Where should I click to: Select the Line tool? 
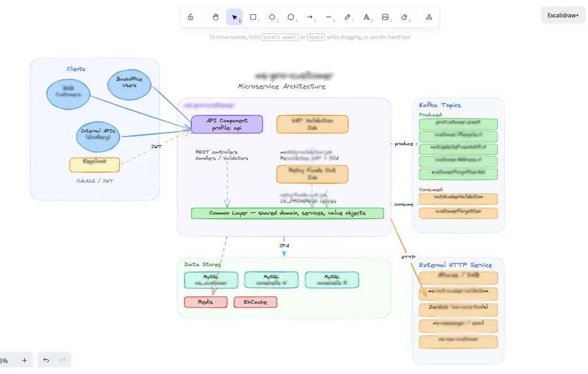(329, 17)
